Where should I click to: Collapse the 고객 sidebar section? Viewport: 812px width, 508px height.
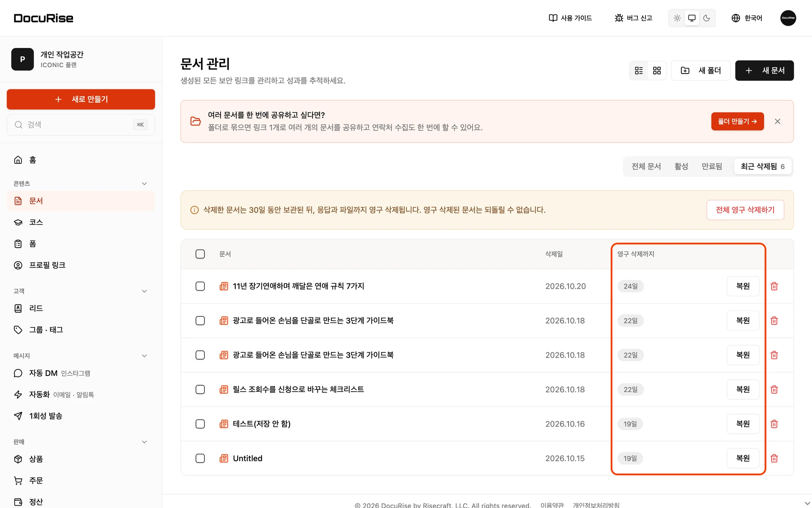point(144,291)
